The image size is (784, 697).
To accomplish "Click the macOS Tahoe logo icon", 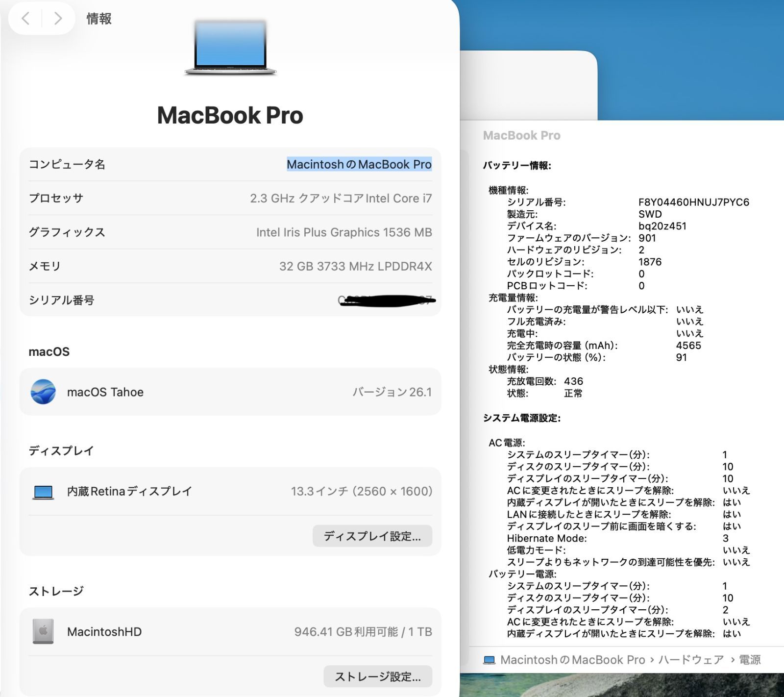I will (43, 392).
